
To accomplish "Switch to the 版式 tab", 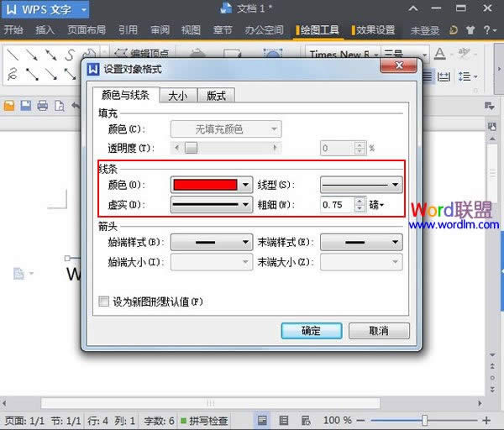I will tap(216, 96).
